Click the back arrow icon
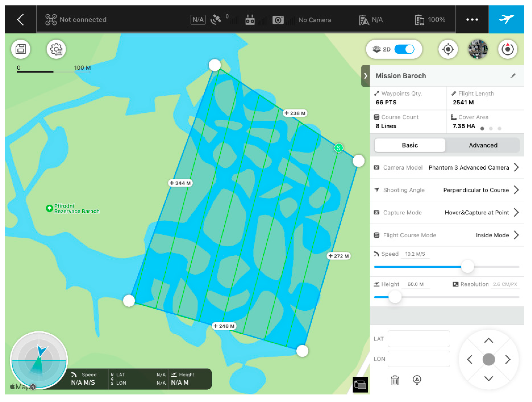This screenshot has height=402, width=532. [x=21, y=19]
